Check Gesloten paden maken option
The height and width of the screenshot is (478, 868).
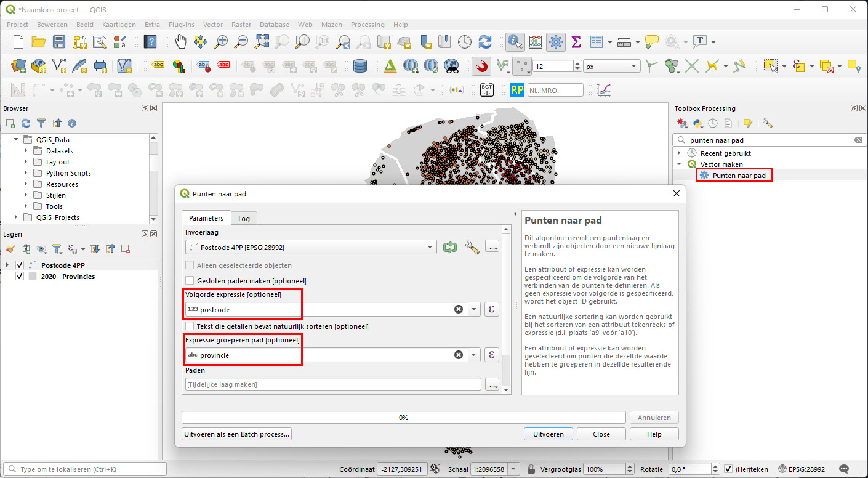click(x=190, y=280)
